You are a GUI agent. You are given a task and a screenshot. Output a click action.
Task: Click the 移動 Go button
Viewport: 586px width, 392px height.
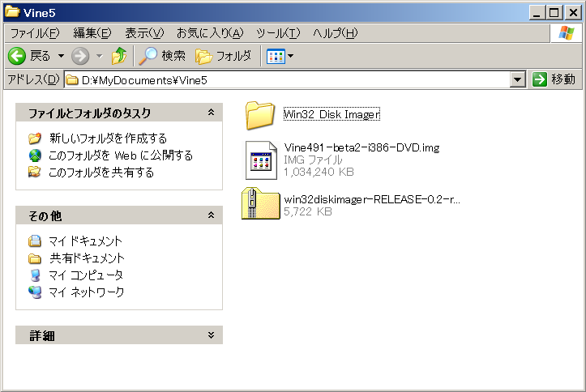click(x=554, y=79)
